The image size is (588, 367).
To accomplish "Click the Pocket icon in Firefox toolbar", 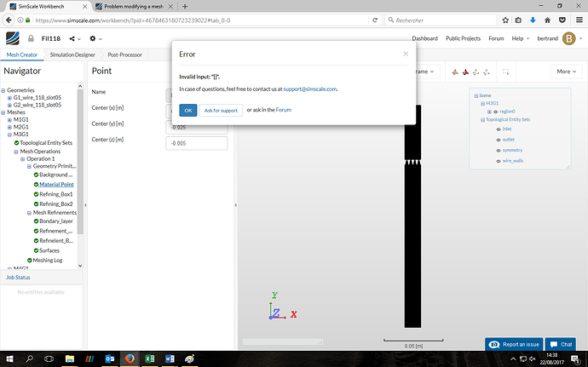I will (x=562, y=20).
